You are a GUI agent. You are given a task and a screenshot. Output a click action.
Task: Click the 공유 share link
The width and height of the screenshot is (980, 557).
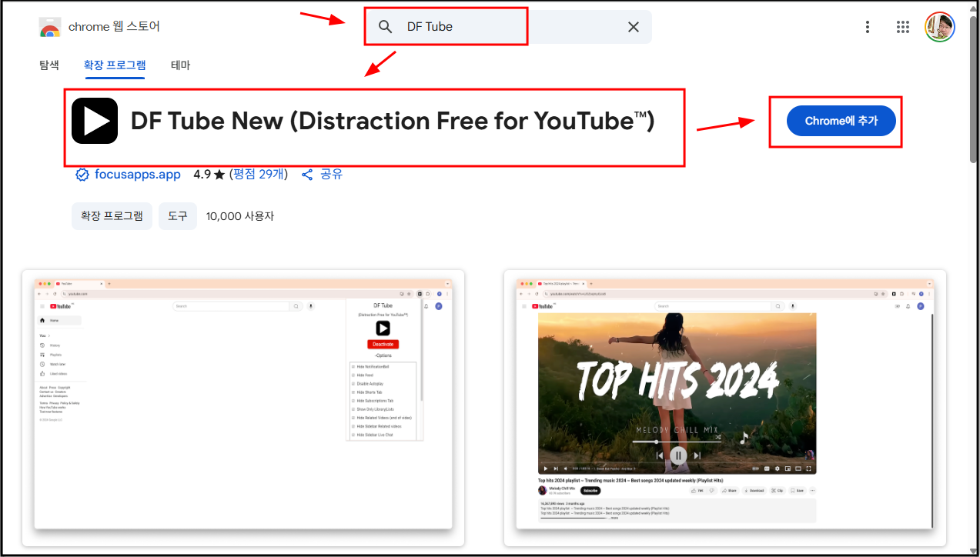(x=331, y=175)
